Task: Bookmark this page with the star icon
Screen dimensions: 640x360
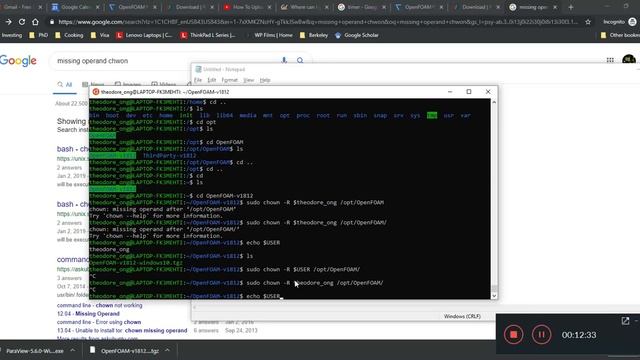Action: click(588, 22)
